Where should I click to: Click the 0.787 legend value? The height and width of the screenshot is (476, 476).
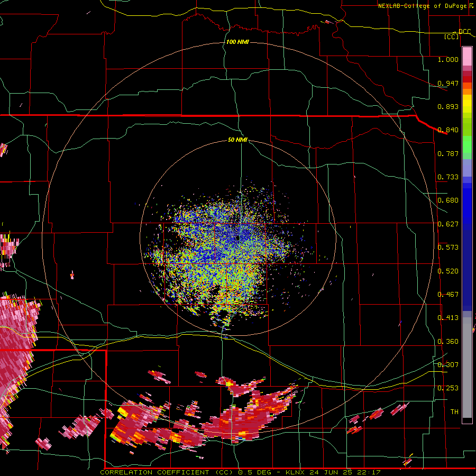coord(448,153)
